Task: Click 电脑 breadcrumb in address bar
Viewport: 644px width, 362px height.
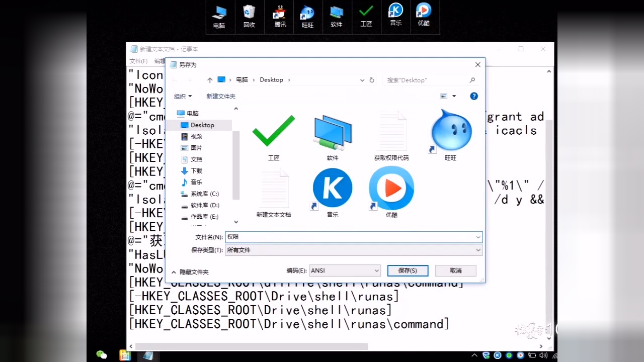Action: (242, 80)
